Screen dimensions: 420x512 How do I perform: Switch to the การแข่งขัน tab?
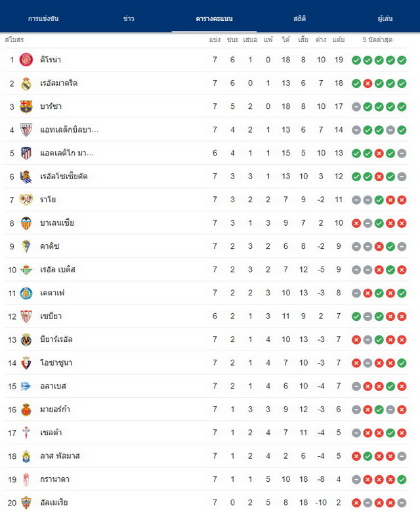43,18
